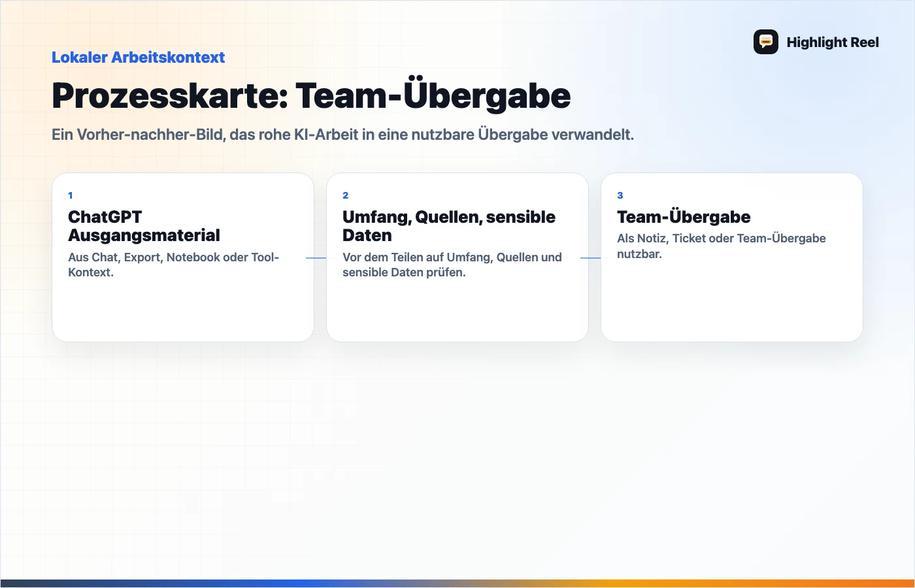The width and height of the screenshot is (915, 588).
Task: Select the 'ChatGPT Ausgangsmaterial' card title
Action: tap(144, 226)
